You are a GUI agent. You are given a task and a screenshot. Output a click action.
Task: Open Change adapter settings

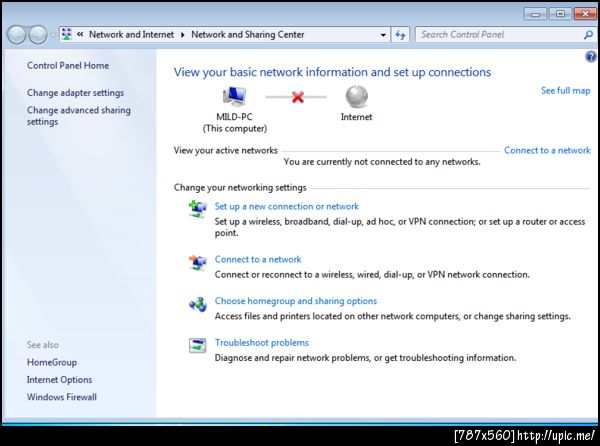point(75,93)
